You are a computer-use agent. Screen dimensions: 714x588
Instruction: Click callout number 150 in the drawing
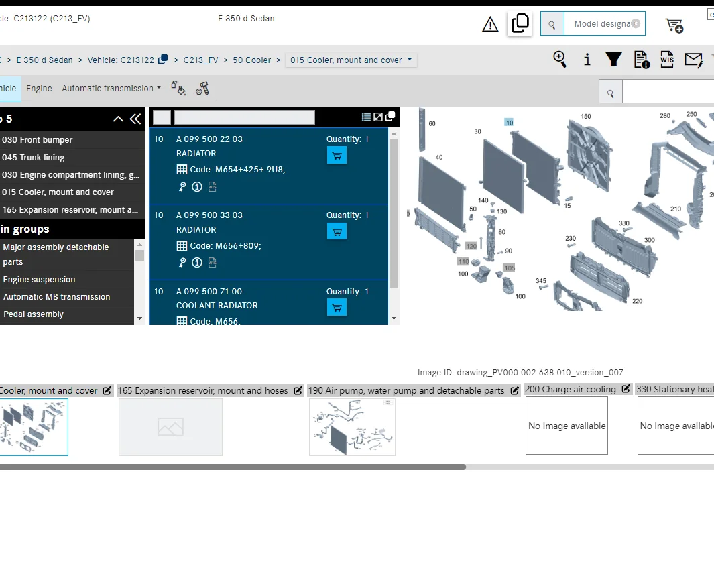tap(585, 116)
